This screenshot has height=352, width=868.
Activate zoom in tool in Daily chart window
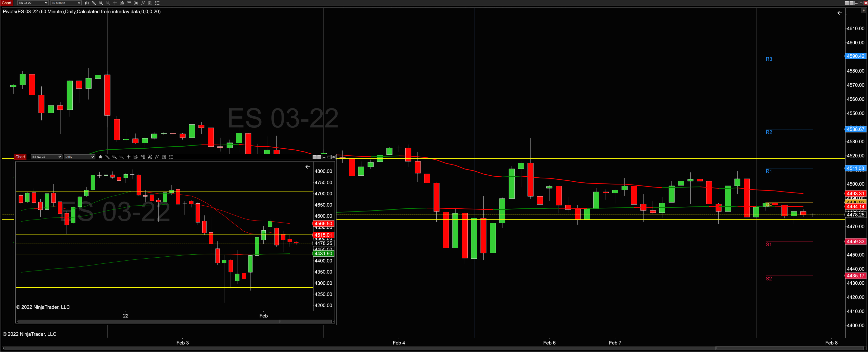click(115, 157)
